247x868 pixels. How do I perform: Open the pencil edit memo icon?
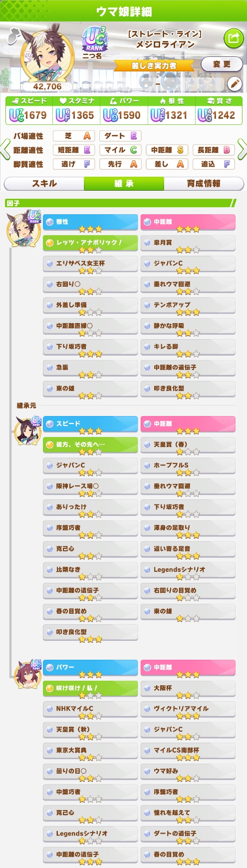[234, 84]
